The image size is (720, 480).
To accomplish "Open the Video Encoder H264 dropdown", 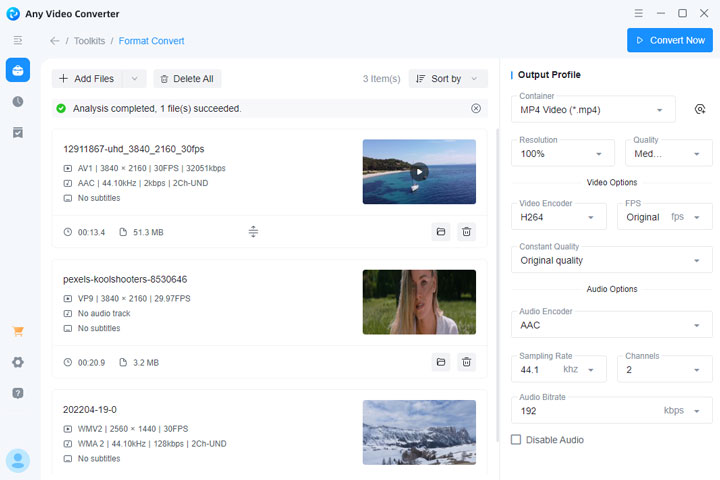I will click(x=558, y=216).
